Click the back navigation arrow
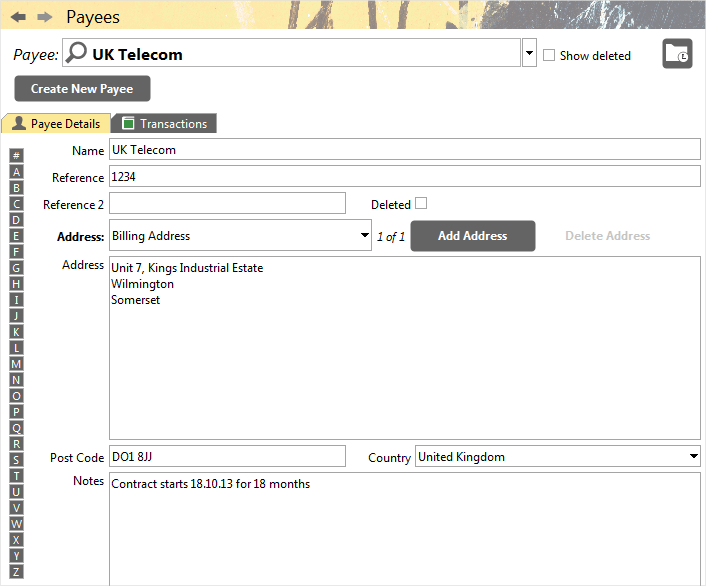 pos(18,17)
